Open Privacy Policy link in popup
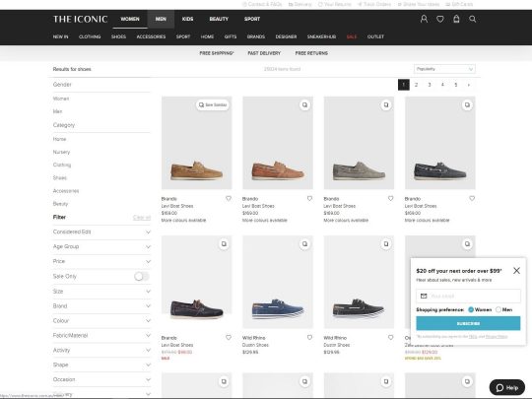 point(497,337)
